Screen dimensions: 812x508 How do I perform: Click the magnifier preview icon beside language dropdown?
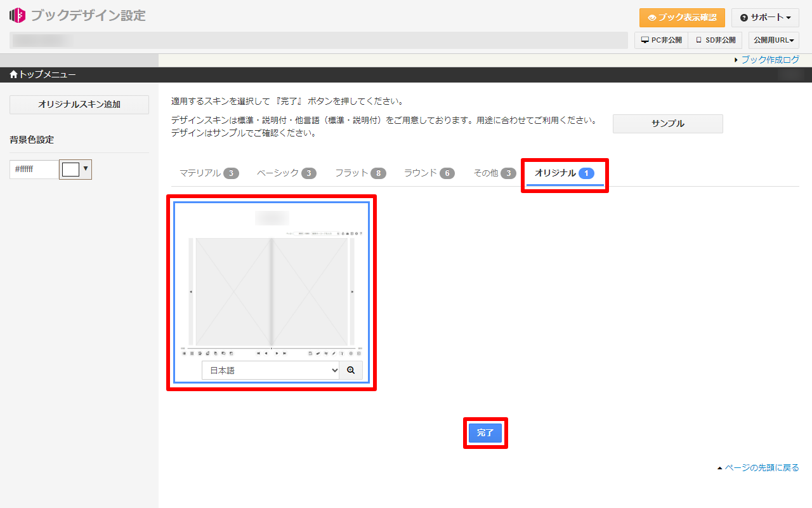tap(351, 370)
